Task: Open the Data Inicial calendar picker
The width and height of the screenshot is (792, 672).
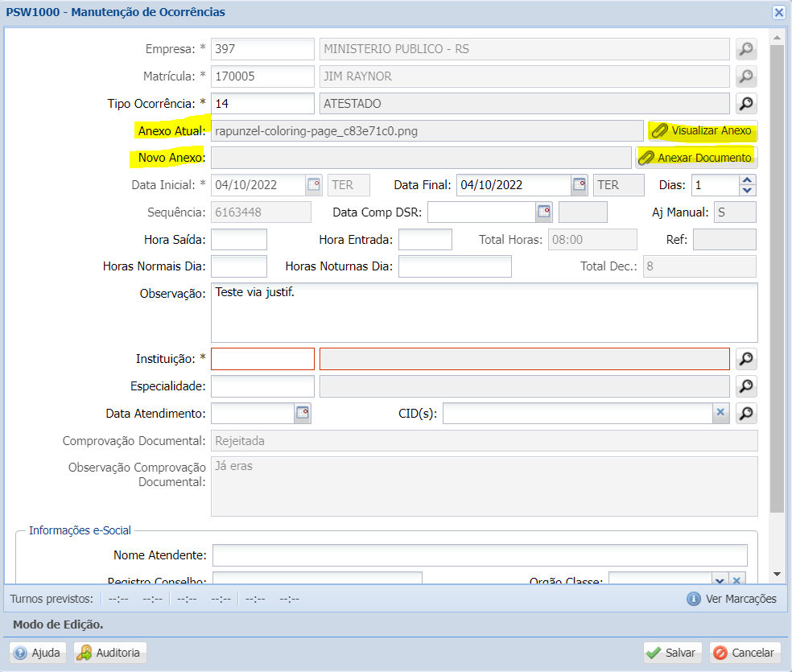Action: pos(314,185)
